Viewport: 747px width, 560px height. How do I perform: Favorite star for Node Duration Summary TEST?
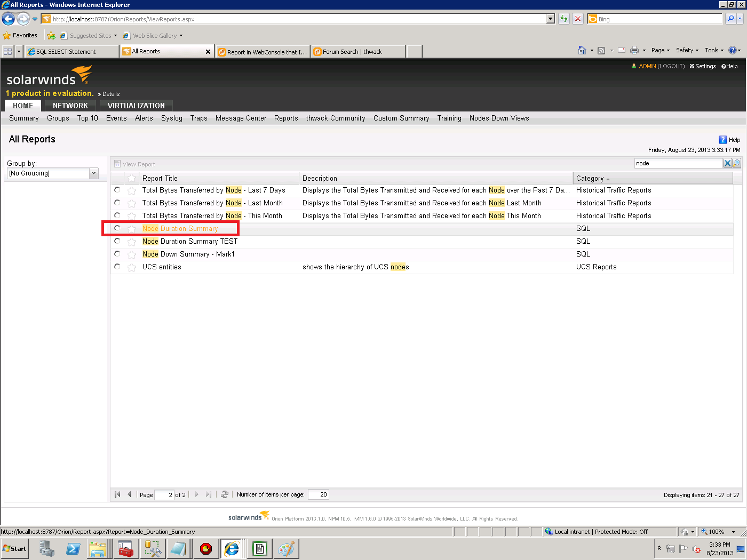pyautogui.click(x=132, y=242)
